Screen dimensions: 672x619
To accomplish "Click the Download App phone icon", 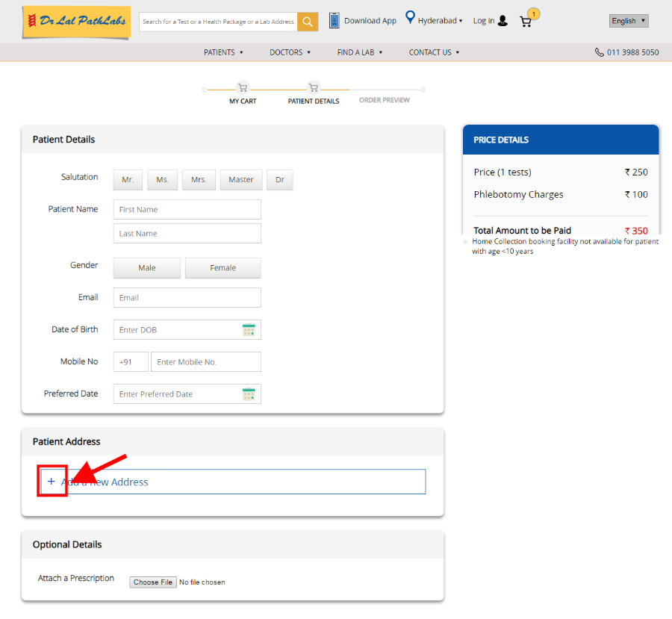I will pos(335,20).
